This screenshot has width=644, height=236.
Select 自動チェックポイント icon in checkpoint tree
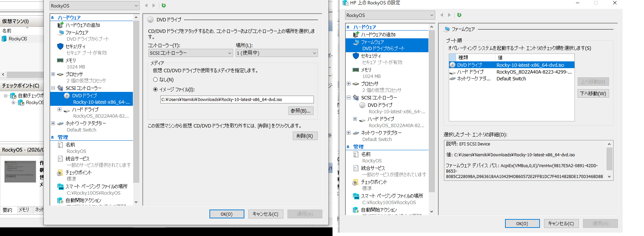click(x=14, y=96)
